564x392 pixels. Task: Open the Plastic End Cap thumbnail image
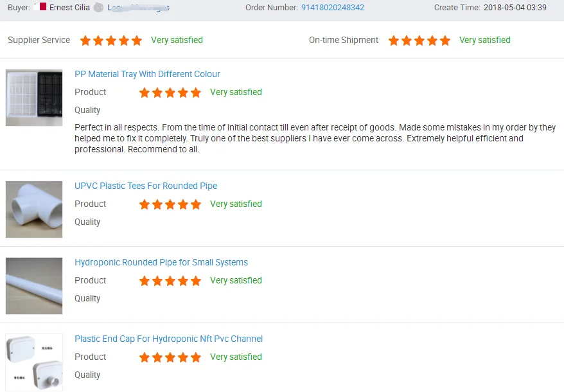point(34,362)
